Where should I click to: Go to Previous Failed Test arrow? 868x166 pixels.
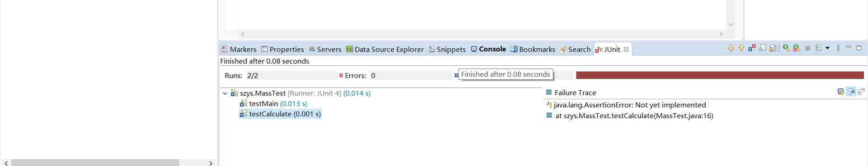click(741, 48)
